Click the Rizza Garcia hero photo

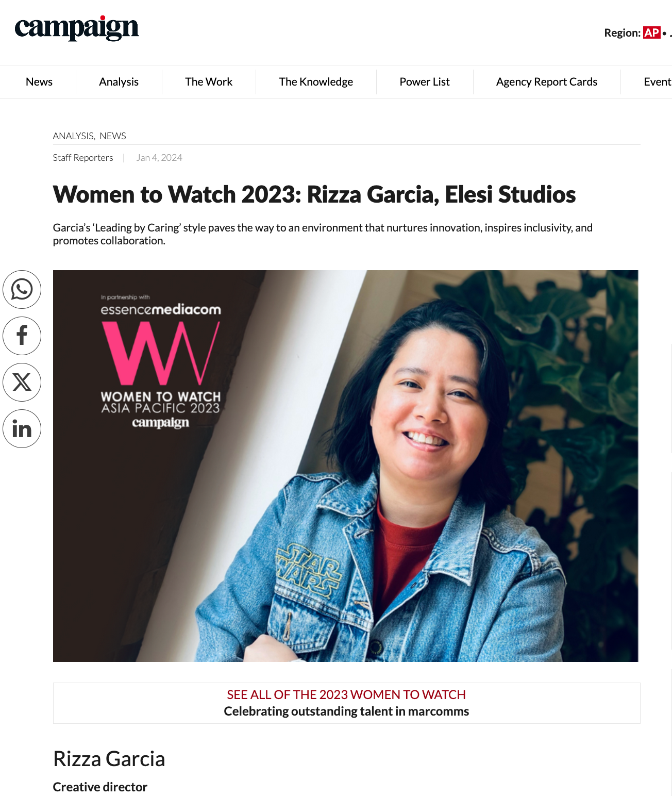pos(346,466)
